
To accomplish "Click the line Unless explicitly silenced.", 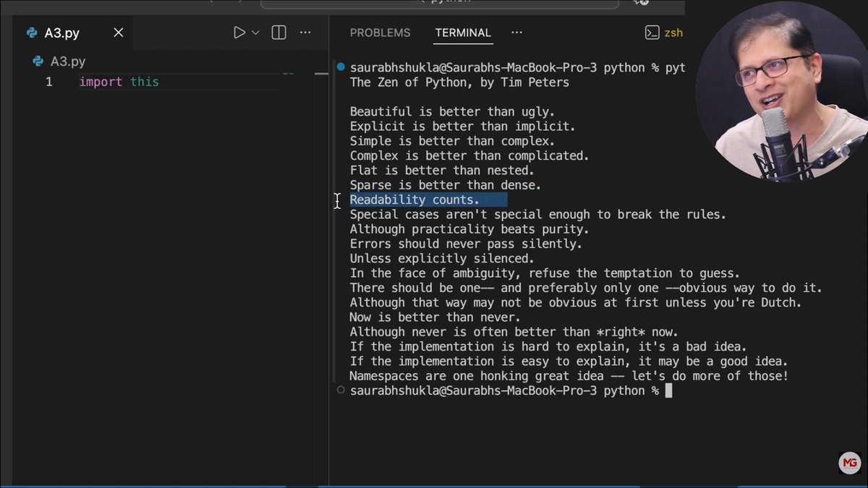I will tap(442, 258).
